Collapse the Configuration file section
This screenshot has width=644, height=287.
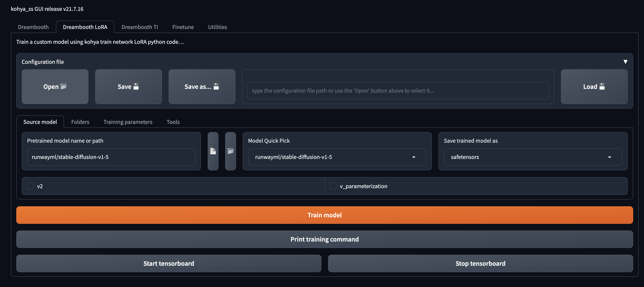[625, 62]
